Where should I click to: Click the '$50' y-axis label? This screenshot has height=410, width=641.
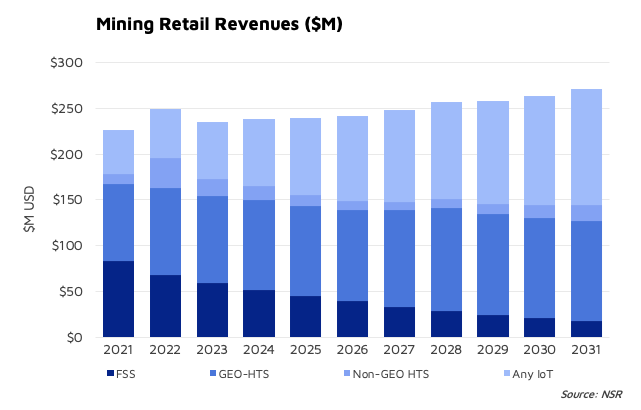71,291
